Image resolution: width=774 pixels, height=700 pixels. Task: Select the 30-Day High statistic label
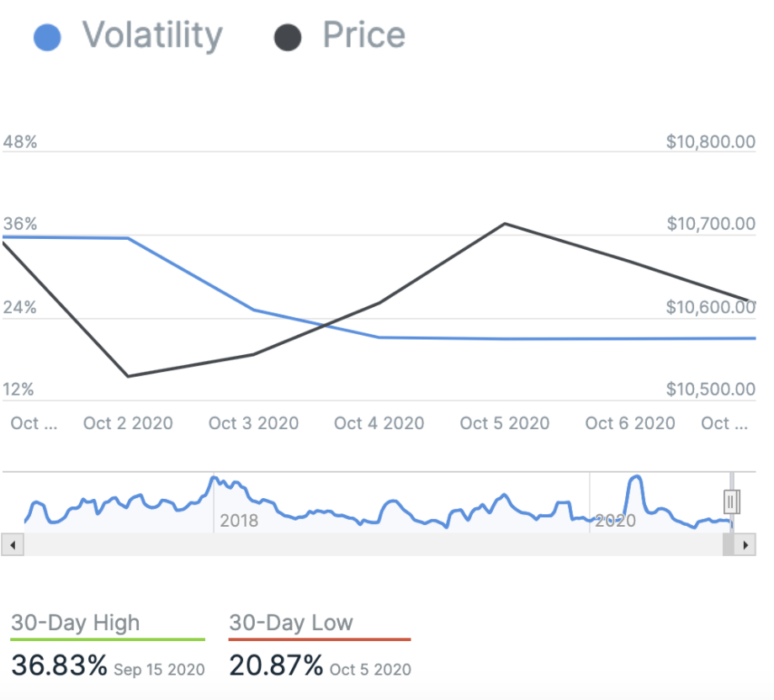pos(76,623)
